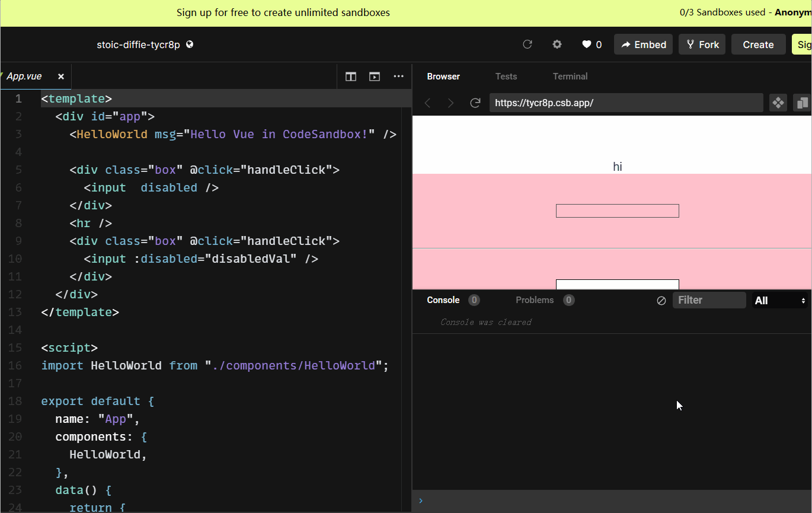Open sandbox settings gear icon
Image resolution: width=812 pixels, height=513 pixels.
tap(557, 44)
